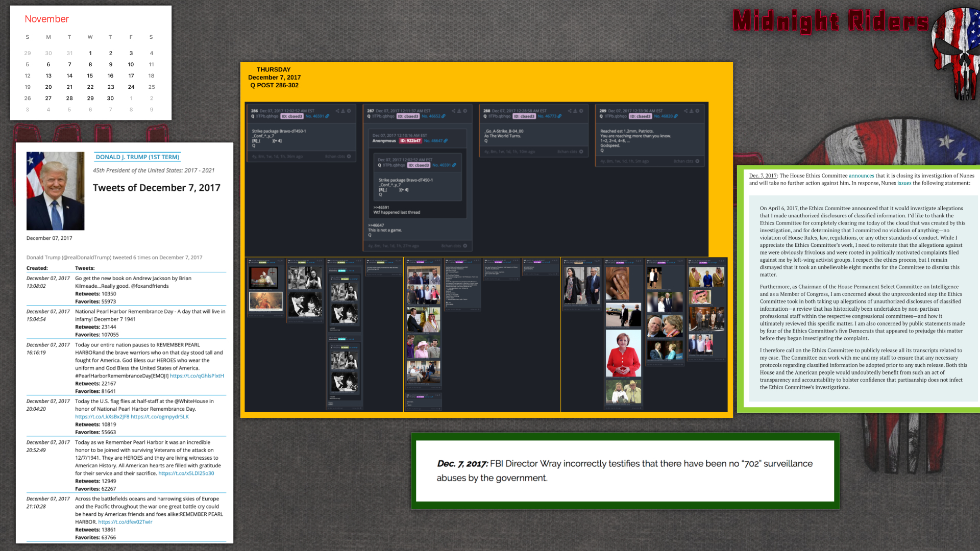The image size is (980, 551).
Task: Select November 30 on the calendar
Action: (x=110, y=98)
